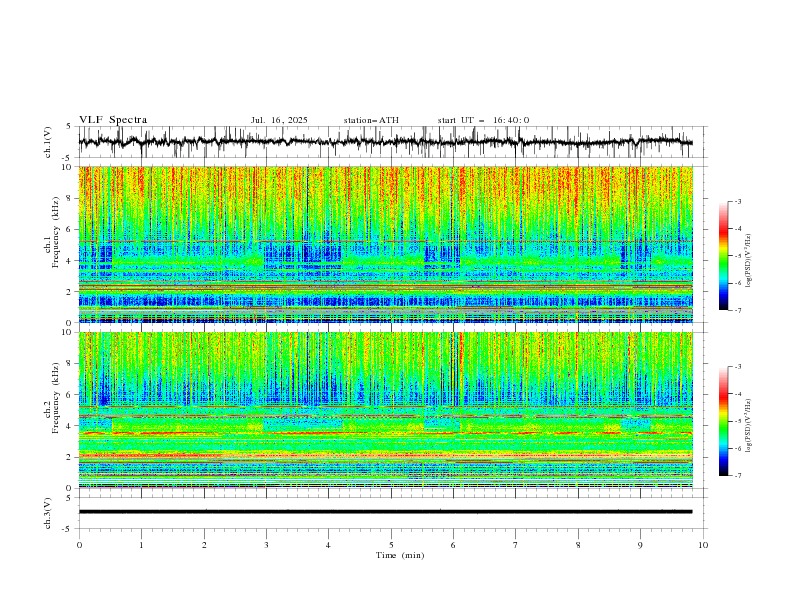This screenshot has height=612, width=792.
Task: Click the time-axis end tick label "10"
Action: 703,545
